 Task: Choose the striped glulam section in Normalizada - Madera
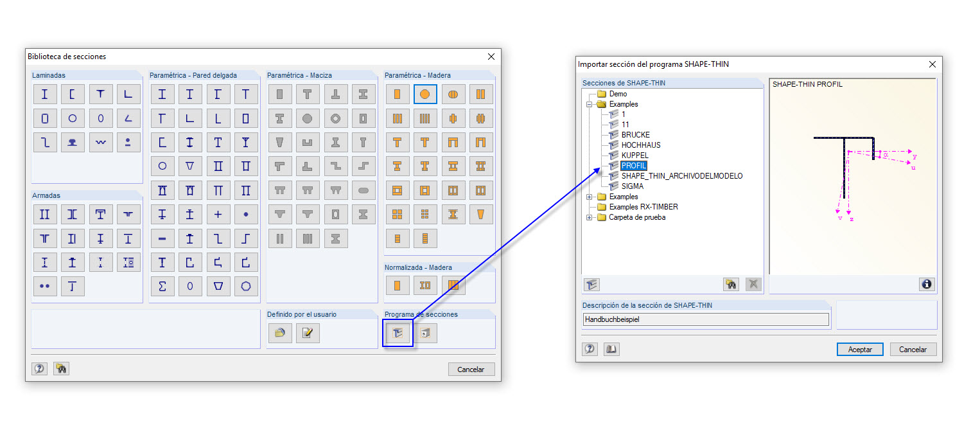(x=453, y=285)
